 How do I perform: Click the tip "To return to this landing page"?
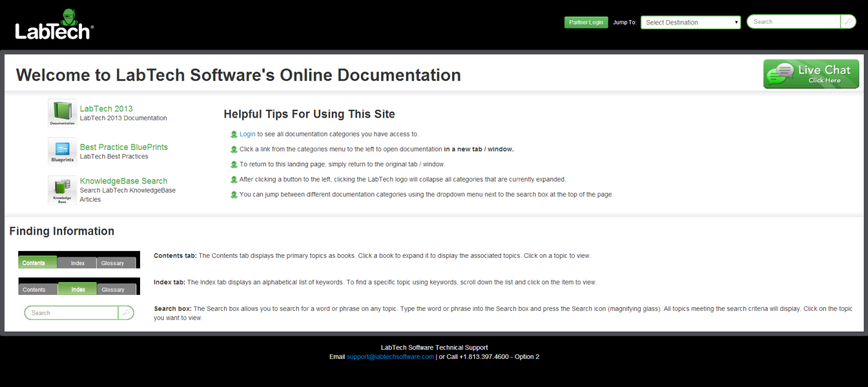point(342,165)
